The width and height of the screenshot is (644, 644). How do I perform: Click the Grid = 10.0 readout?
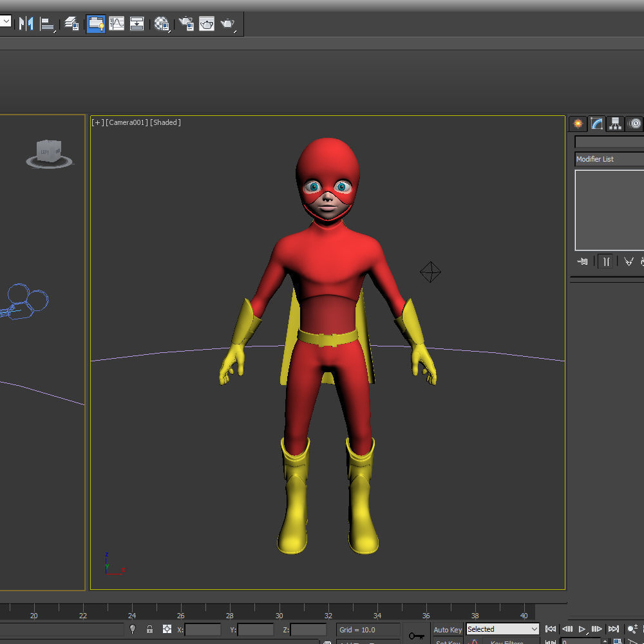point(368,629)
